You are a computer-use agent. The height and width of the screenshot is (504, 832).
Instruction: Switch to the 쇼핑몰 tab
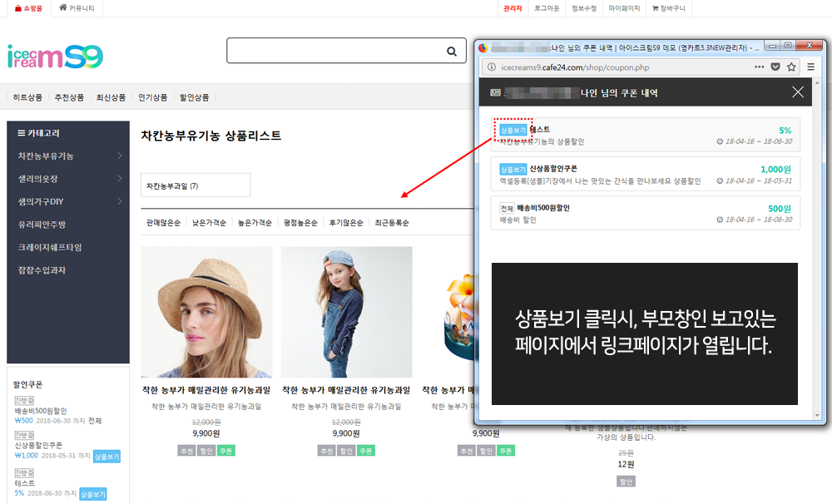pos(28,8)
